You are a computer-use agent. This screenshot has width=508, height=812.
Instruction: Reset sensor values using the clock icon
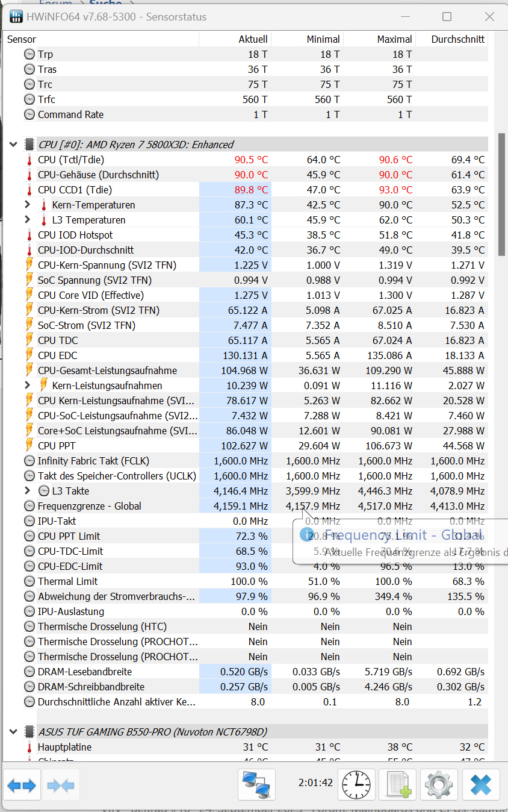tap(356, 784)
